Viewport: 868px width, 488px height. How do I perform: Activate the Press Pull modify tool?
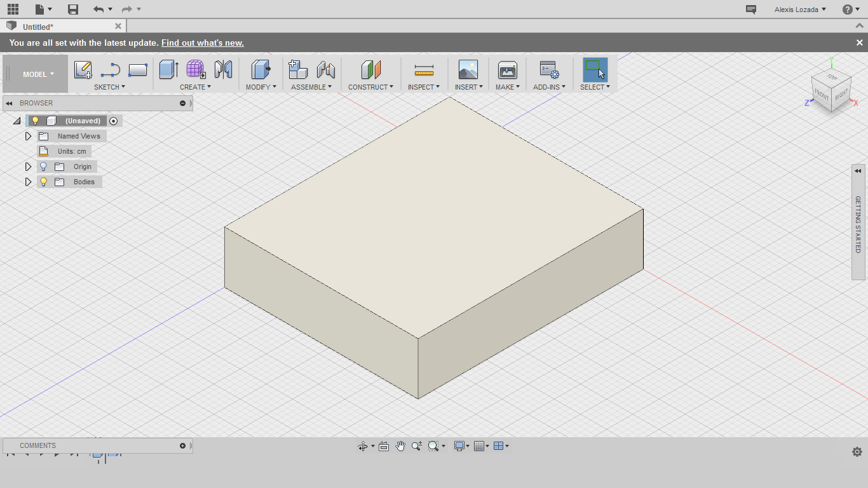(x=261, y=69)
